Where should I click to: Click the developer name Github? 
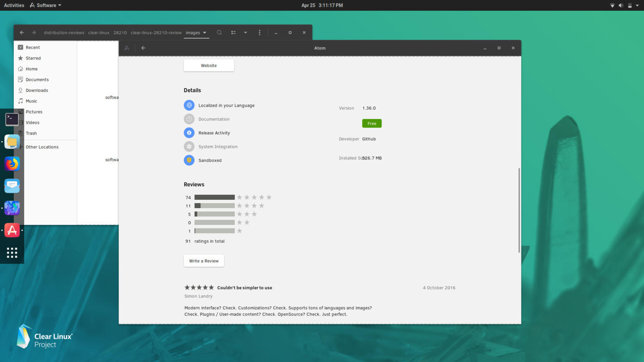click(x=369, y=139)
